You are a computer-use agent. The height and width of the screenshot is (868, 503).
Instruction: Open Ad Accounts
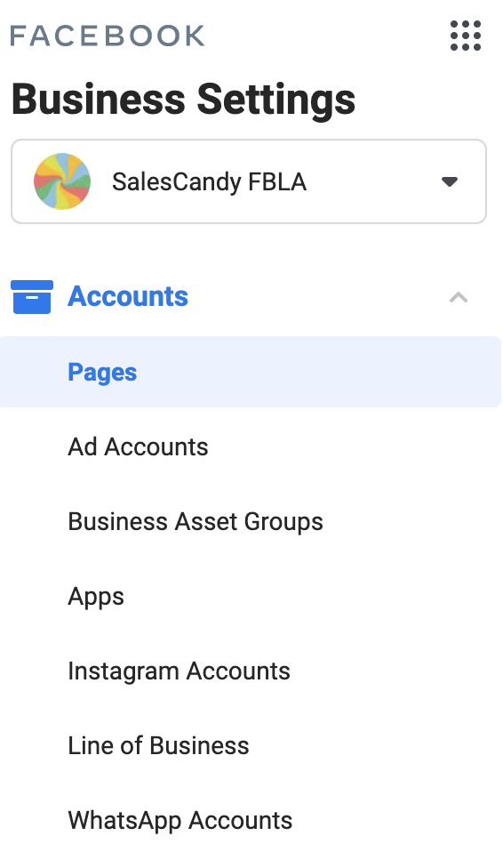tap(138, 446)
